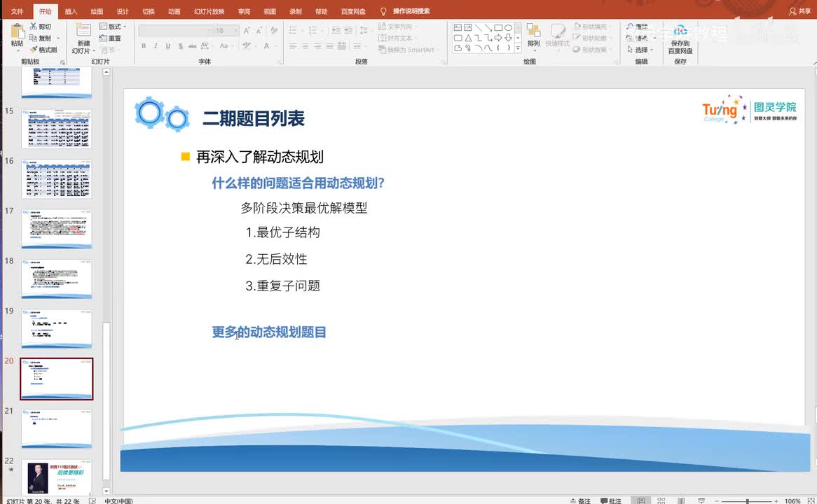Click the New Slide (新建幻灯片) icon
Screen dimensions: 817x504
pyautogui.click(x=83, y=31)
